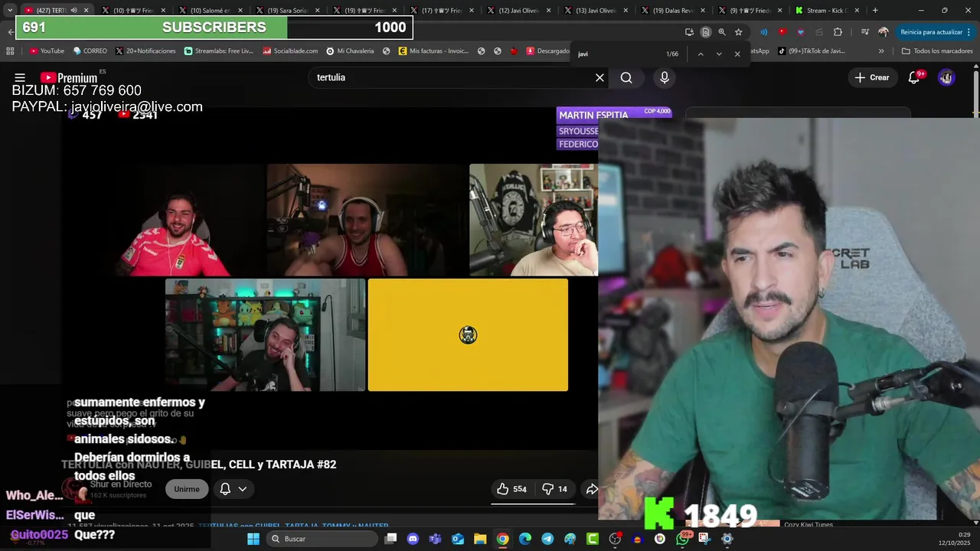This screenshot has width=980, height=551.
Task: Jump to next find-in-page match
Action: point(719,54)
